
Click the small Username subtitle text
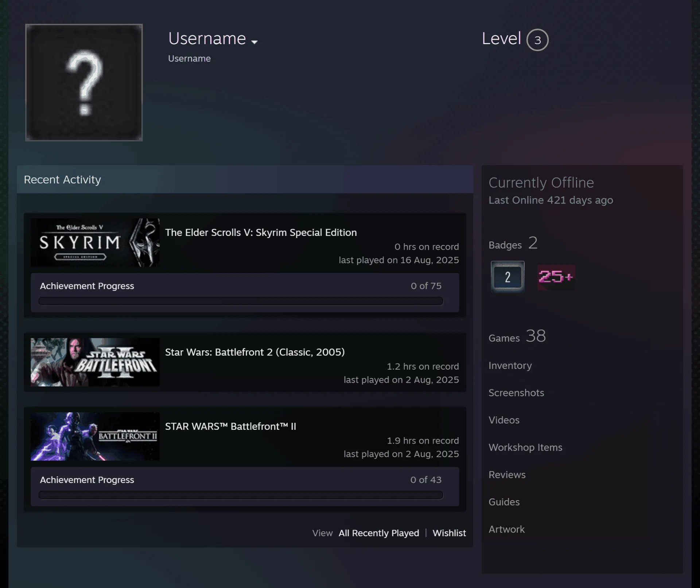tap(189, 59)
